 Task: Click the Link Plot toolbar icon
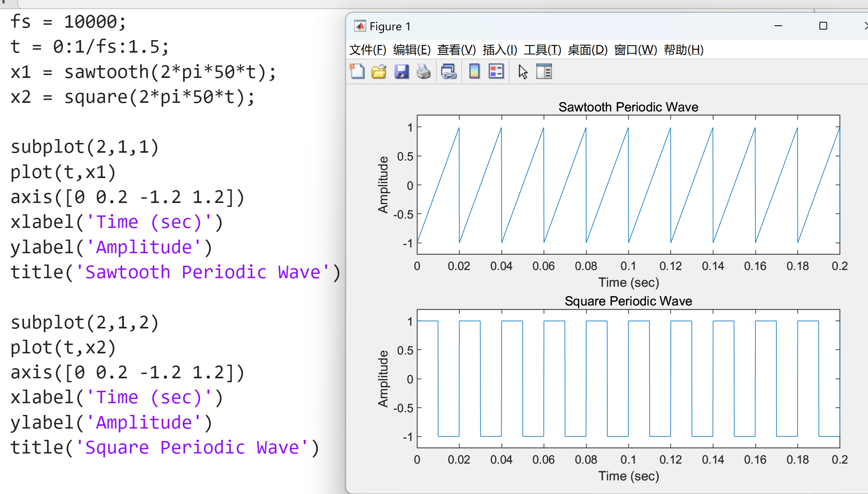[x=449, y=72]
